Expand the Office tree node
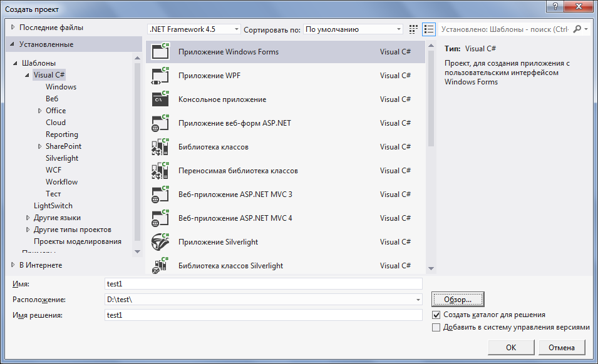Image resolution: width=598 pixels, height=364 pixels. [39, 111]
